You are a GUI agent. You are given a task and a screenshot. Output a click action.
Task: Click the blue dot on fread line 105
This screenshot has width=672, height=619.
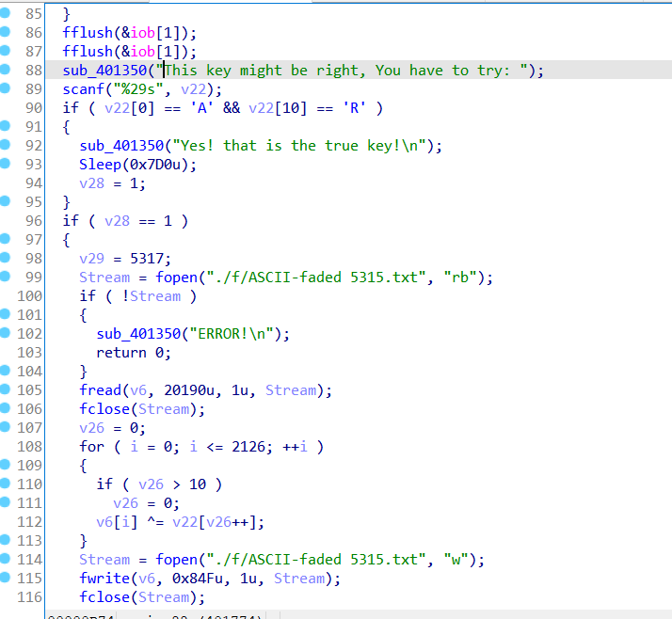click(7, 389)
